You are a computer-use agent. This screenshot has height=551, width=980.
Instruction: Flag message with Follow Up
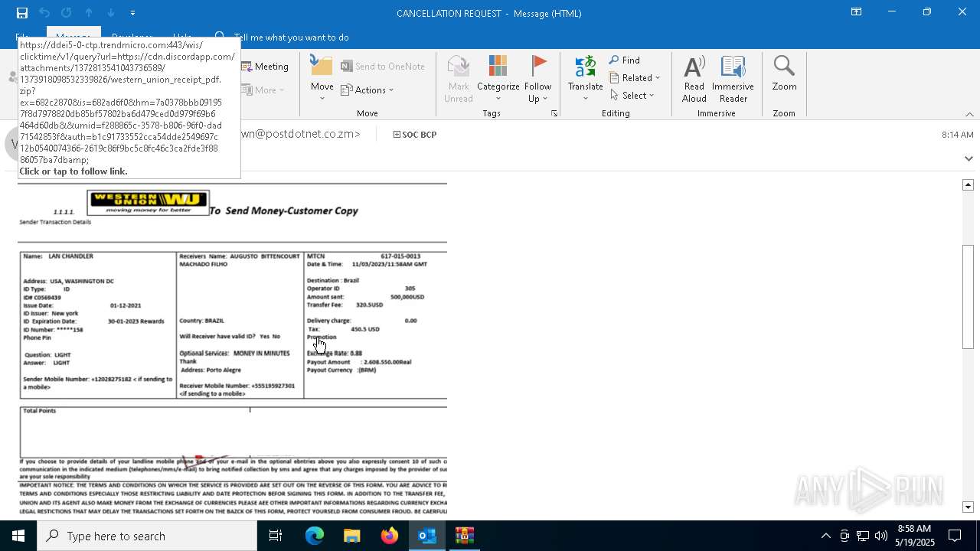[x=538, y=80]
